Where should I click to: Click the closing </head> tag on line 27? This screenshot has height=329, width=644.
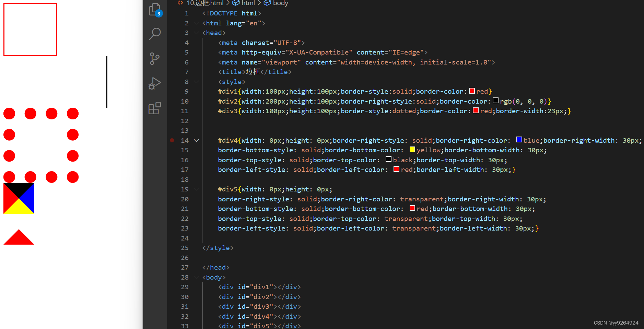click(x=216, y=267)
